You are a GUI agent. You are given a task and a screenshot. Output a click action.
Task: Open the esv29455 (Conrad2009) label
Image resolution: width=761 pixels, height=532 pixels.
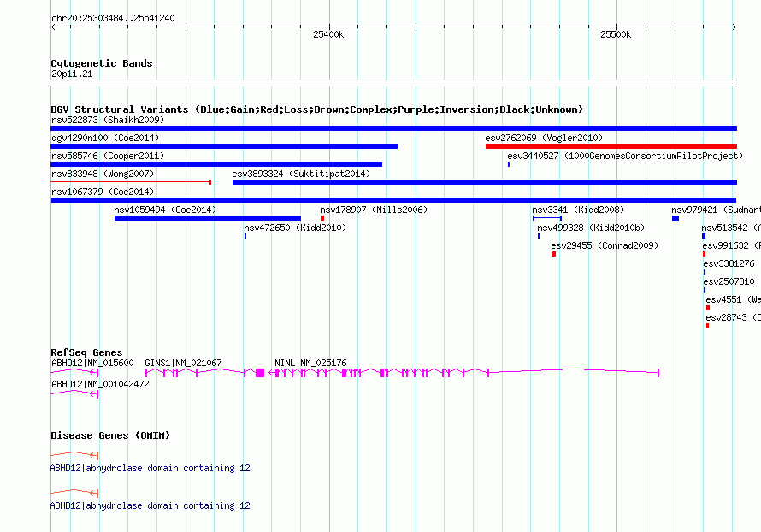coord(605,245)
